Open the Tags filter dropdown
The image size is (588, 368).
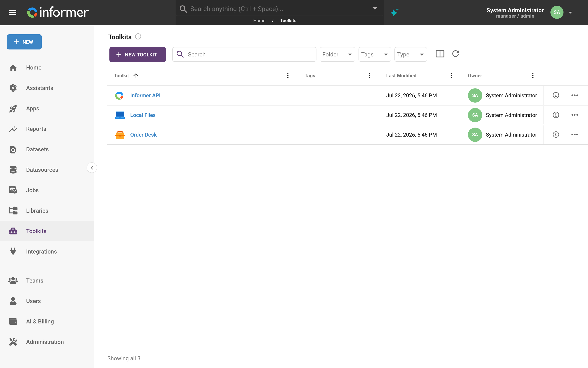(375, 55)
